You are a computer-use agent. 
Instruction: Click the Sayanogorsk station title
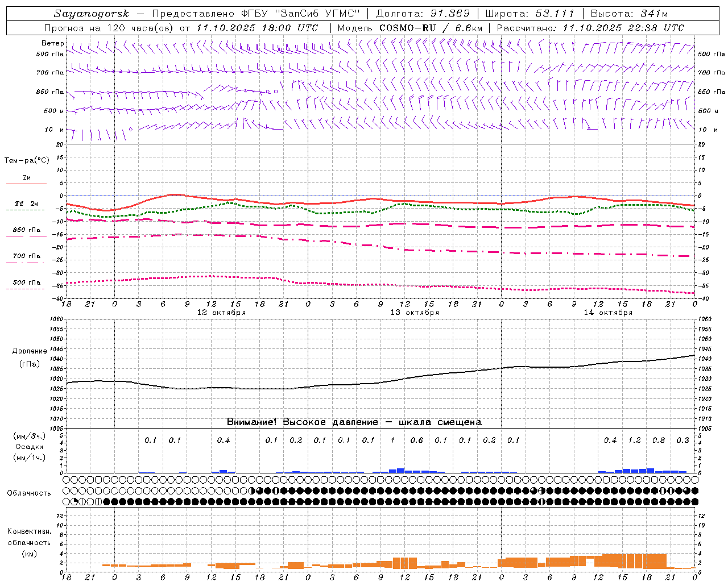92,14
